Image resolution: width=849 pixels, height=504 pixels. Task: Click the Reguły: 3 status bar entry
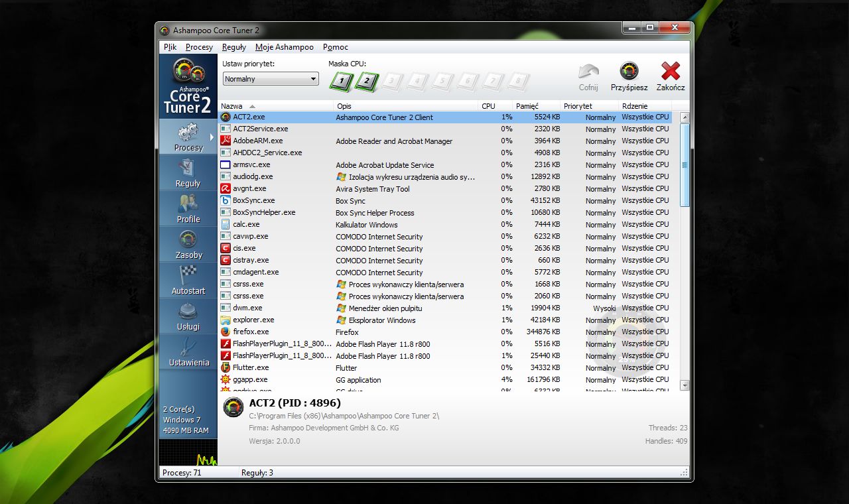pos(257,473)
